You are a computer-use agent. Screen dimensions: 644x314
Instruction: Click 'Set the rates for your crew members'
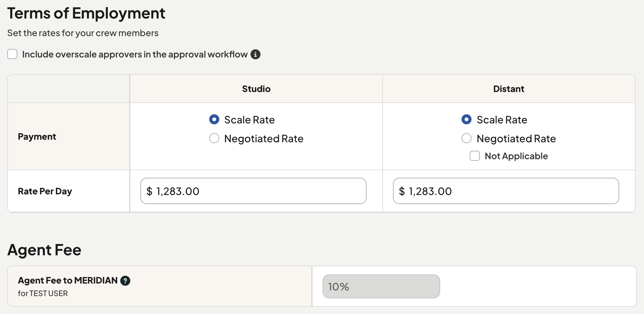[83, 33]
